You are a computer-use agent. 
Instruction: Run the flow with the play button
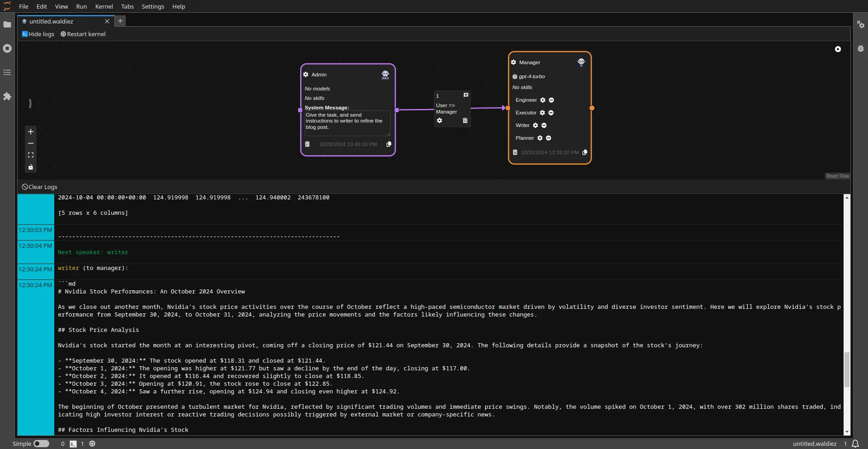coord(838,49)
